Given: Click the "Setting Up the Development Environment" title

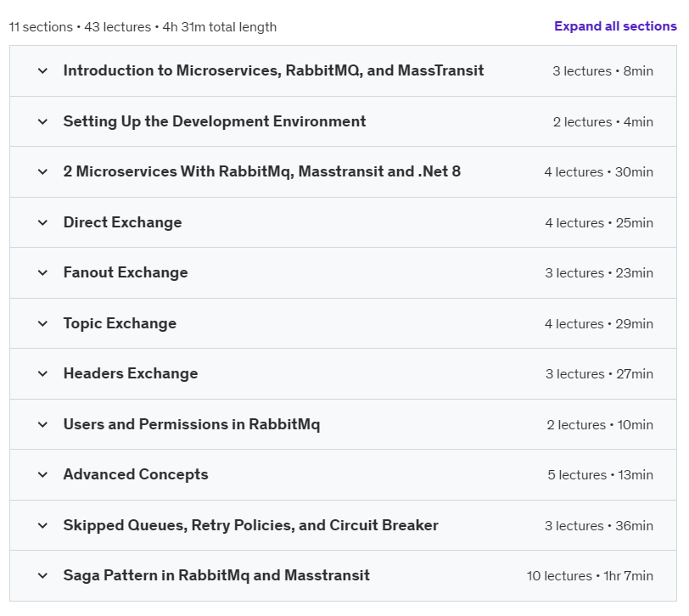Looking at the screenshot, I should pos(215,121).
